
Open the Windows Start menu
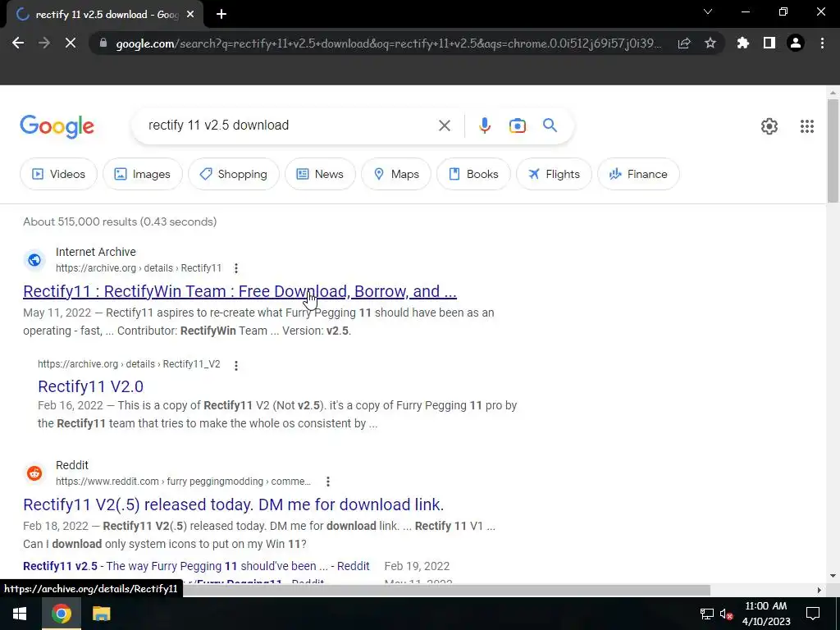point(20,614)
